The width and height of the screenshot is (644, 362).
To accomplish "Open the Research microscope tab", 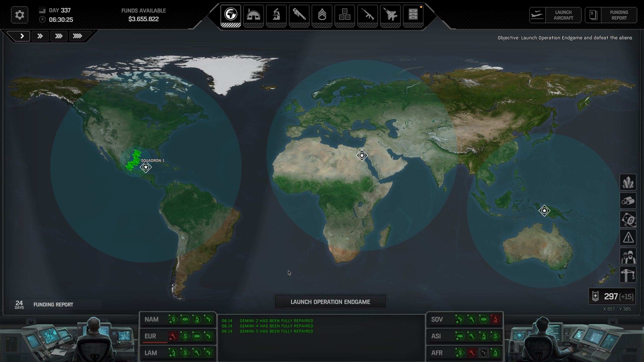I will point(276,16).
